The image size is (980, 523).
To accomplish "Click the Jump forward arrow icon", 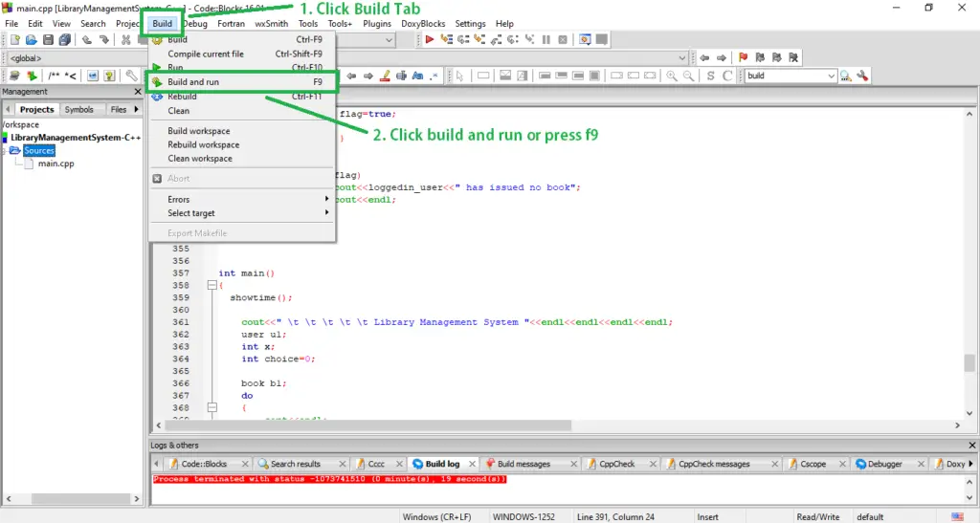I will point(722,57).
